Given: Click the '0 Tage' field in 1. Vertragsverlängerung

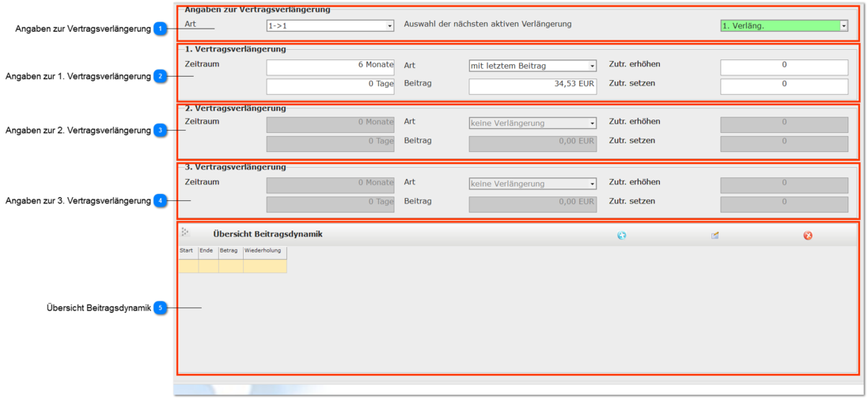Looking at the screenshot, I should (x=331, y=86).
